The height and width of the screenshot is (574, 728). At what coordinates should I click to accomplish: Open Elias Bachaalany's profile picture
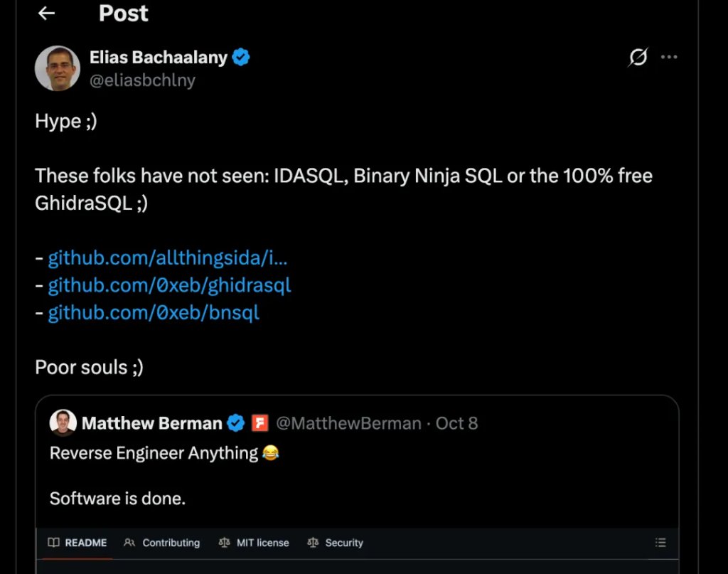coord(58,68)
